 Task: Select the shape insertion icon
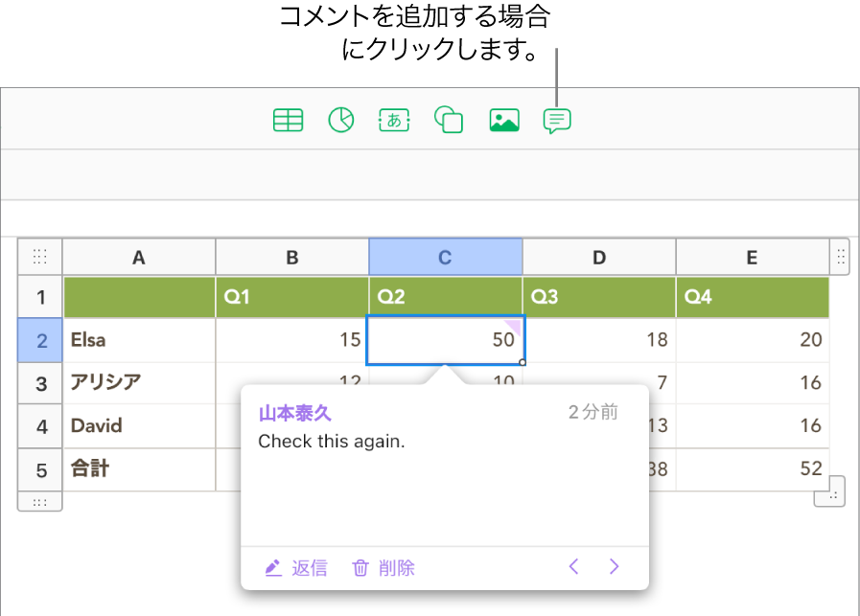click(x=448, y=120)
